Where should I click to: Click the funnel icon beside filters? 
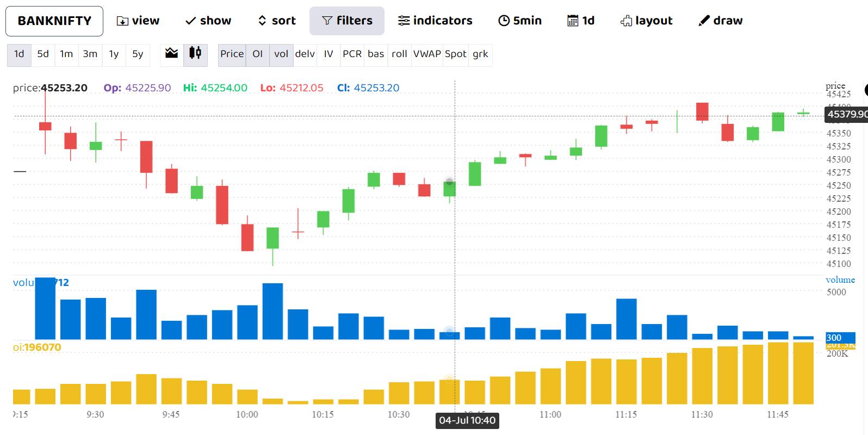[327, 21]
